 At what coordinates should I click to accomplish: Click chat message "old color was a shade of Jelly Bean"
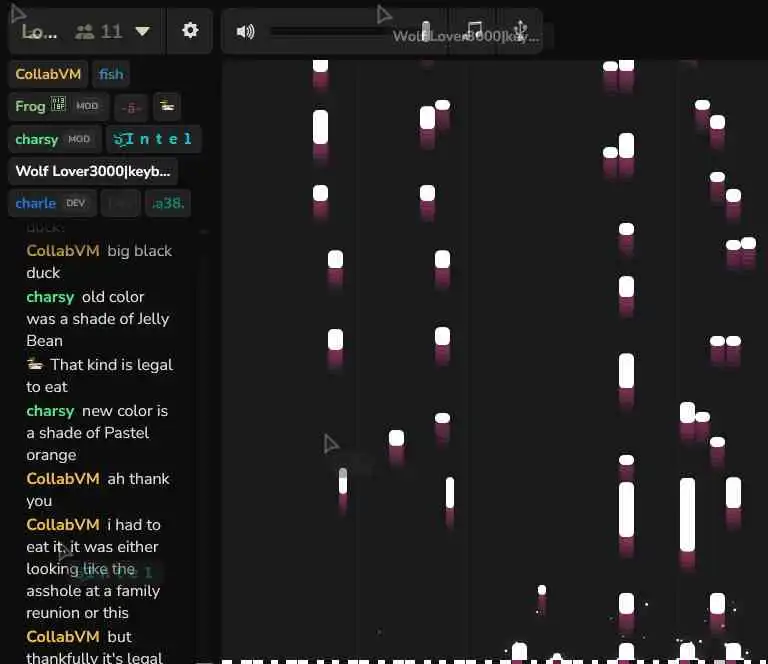[98, 319]
